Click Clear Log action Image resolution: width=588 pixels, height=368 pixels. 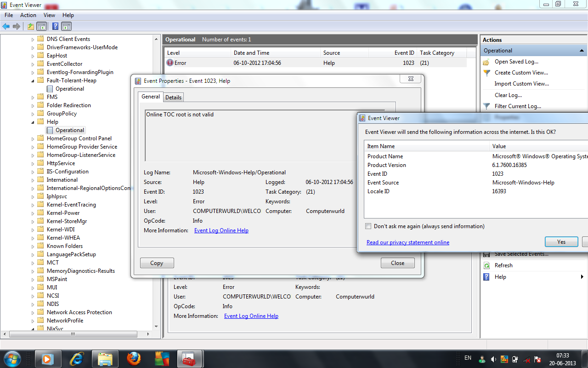click(x=508, y=95)
